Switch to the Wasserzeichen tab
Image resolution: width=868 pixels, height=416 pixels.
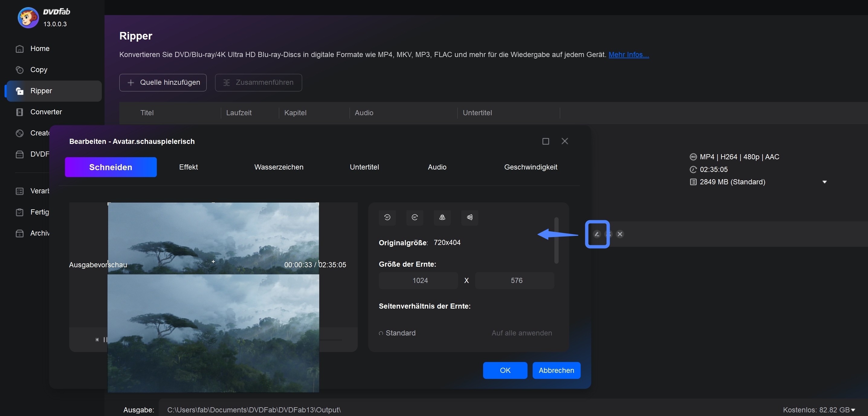tap(279, 167)
